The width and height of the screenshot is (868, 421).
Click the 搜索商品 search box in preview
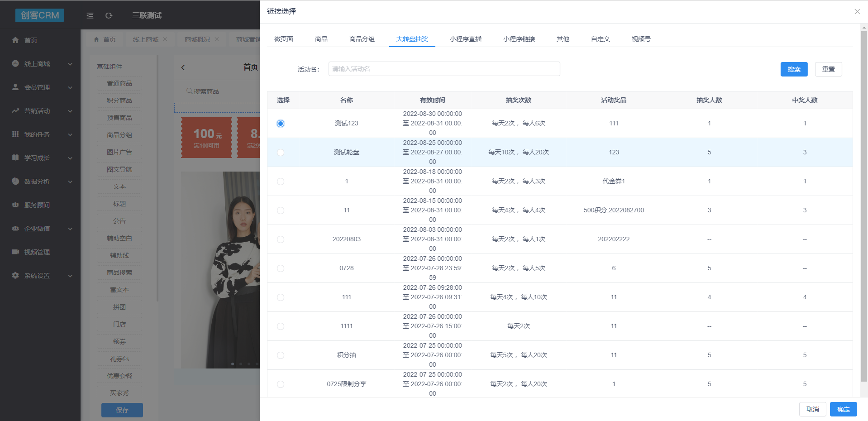(x=217, y=91)
